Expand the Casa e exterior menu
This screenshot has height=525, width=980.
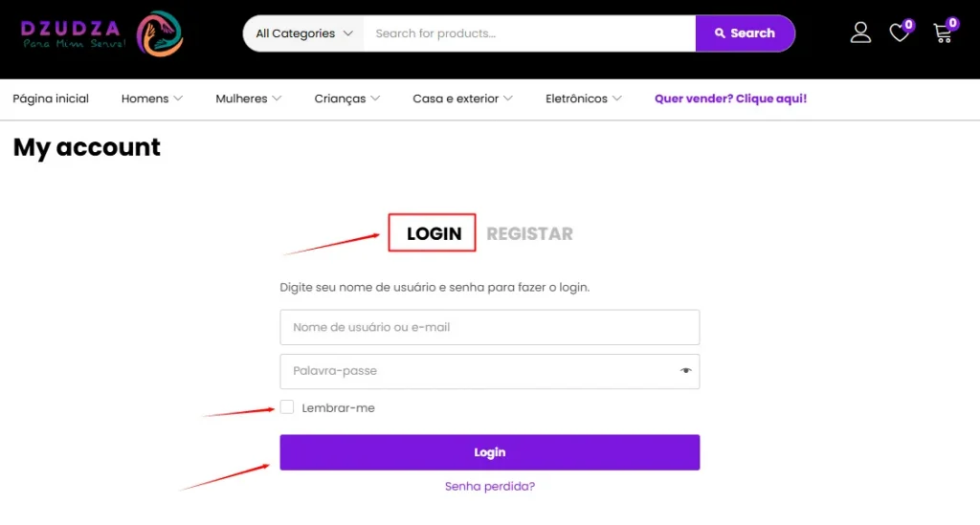[x=462, y=98]
